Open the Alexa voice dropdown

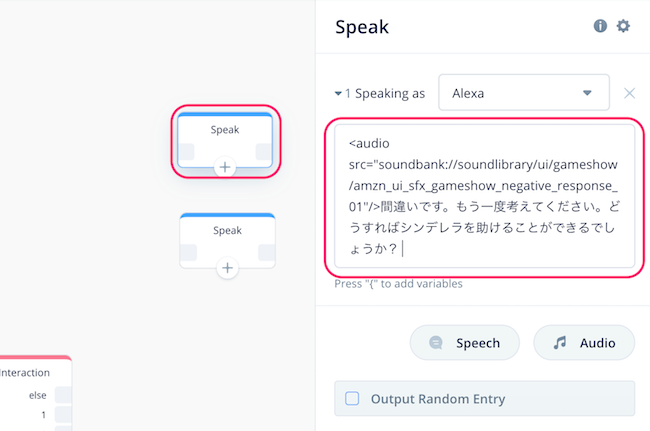pyautogui.click(x=524, y=93)
